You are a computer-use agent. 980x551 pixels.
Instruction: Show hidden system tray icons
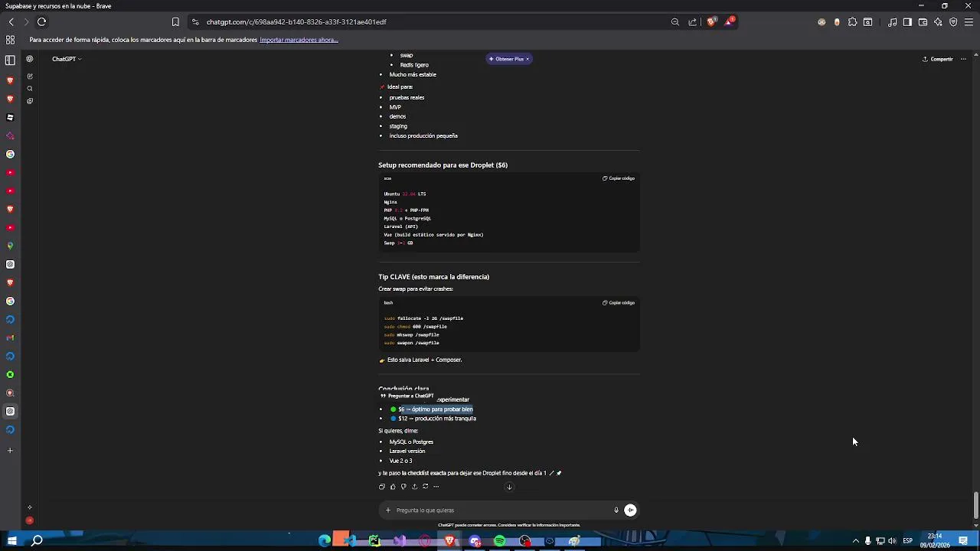(856, 541)
